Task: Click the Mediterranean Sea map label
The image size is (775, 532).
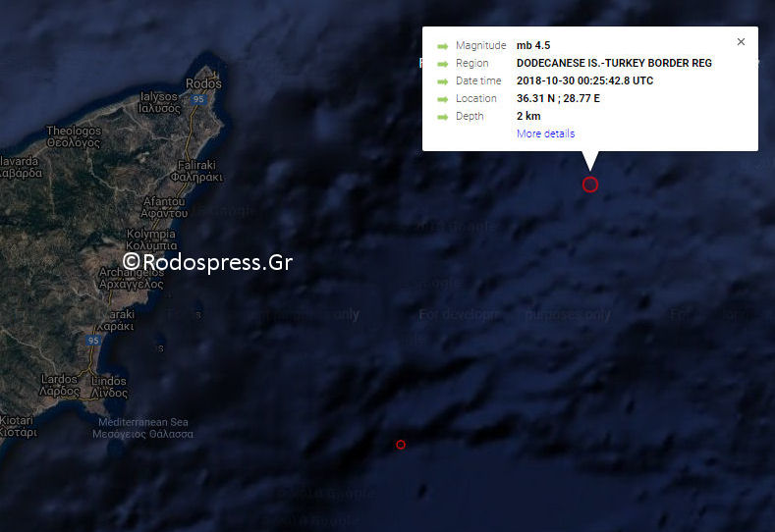Action: 142,428
